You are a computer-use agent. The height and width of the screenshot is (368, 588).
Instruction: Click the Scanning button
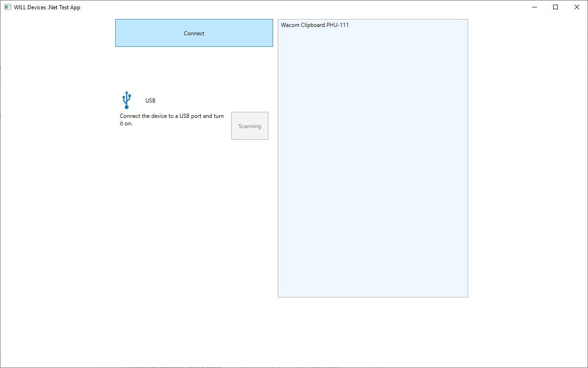pos(250,126)
